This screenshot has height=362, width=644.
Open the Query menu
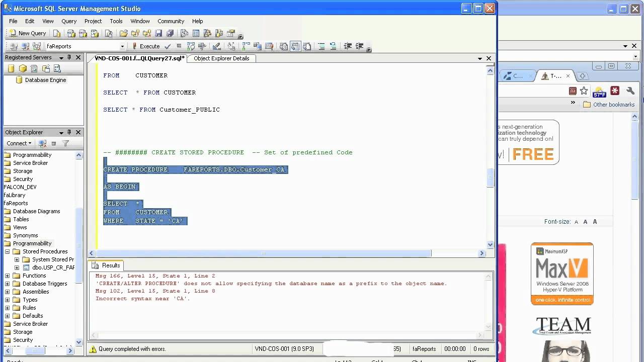pyautogui.click(x=69, y=21)
